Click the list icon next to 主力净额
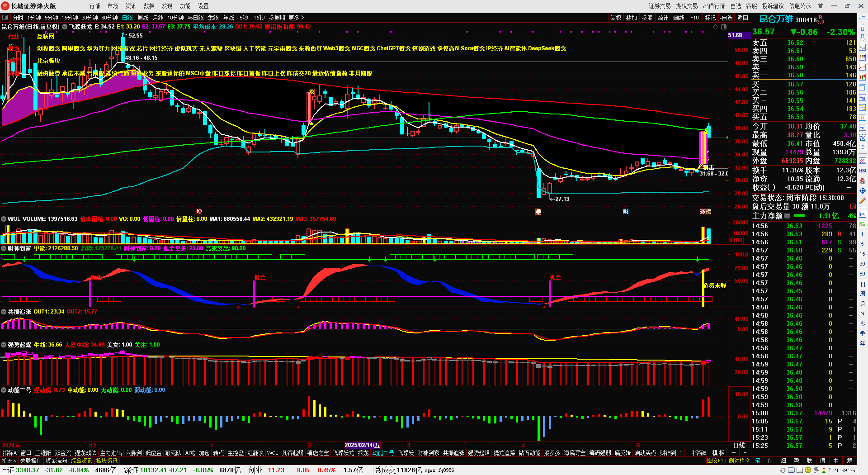This screenshot has width=868, height=475. pyautogui.click(x=787, y=216)
